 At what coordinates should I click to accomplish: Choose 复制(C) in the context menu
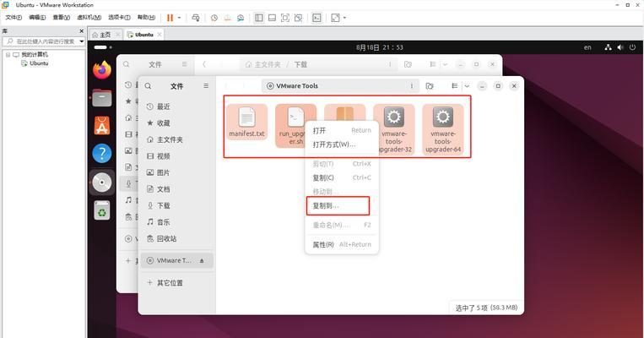tap(342, 177)
